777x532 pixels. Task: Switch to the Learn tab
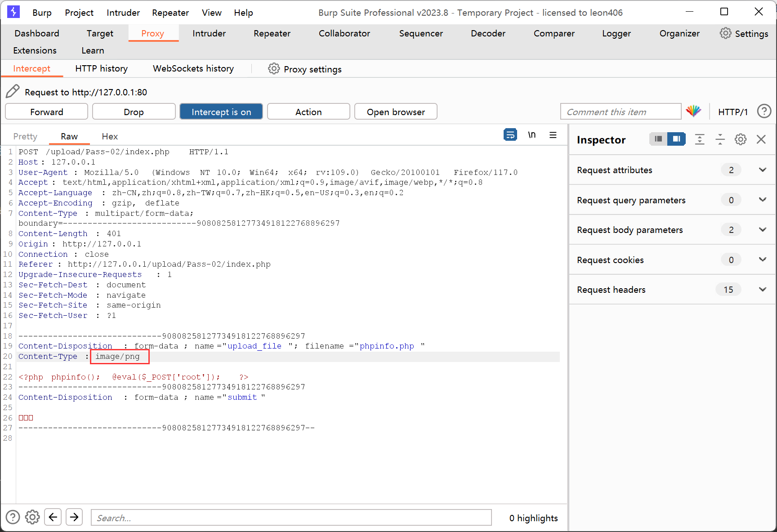point(93,50)
